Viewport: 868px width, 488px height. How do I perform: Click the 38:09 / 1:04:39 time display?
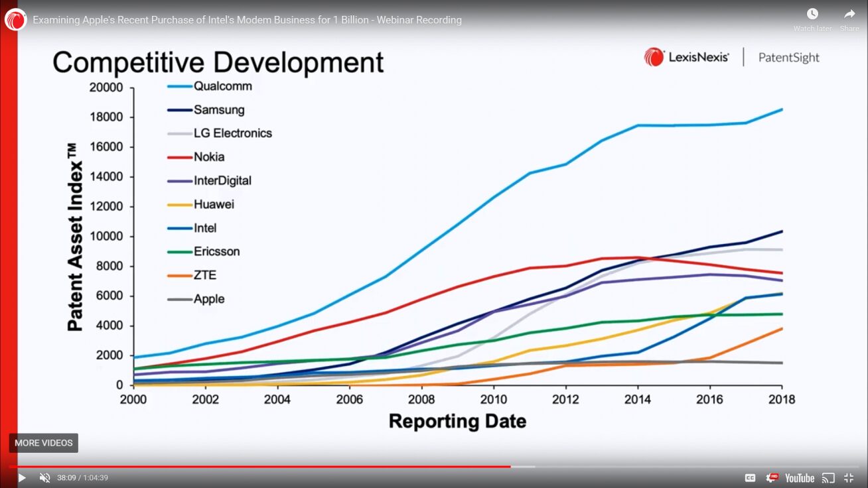82,477
